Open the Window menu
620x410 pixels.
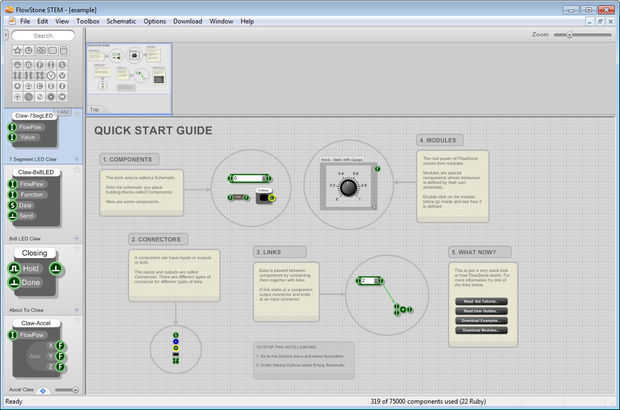tap(221, 21)
